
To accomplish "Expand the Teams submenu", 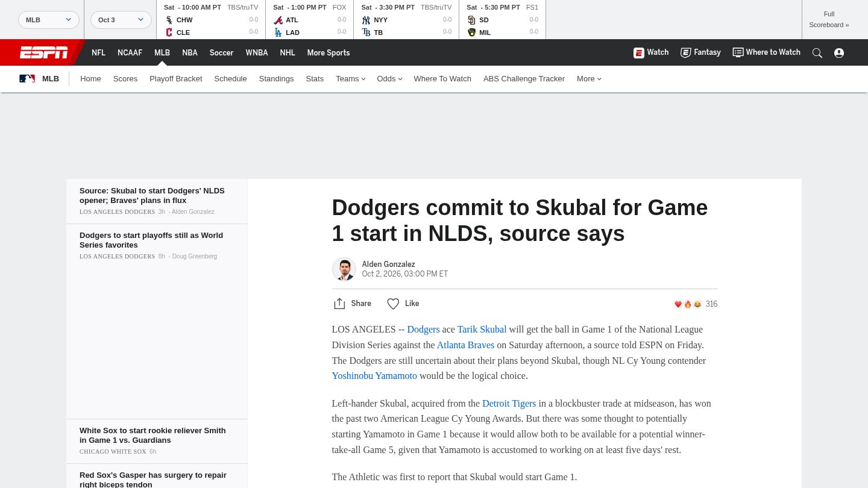I will pyautogui.click(x=351, y=79).
